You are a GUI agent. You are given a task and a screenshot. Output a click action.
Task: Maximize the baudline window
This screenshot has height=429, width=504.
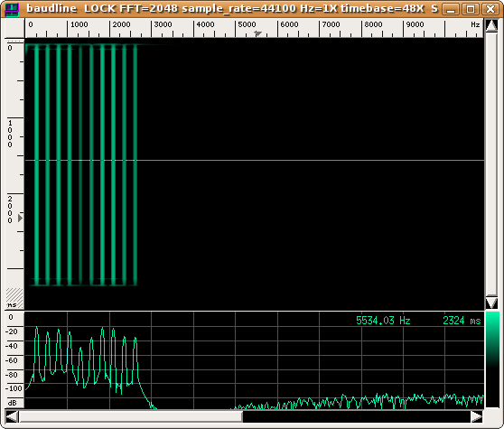(471, 9)
